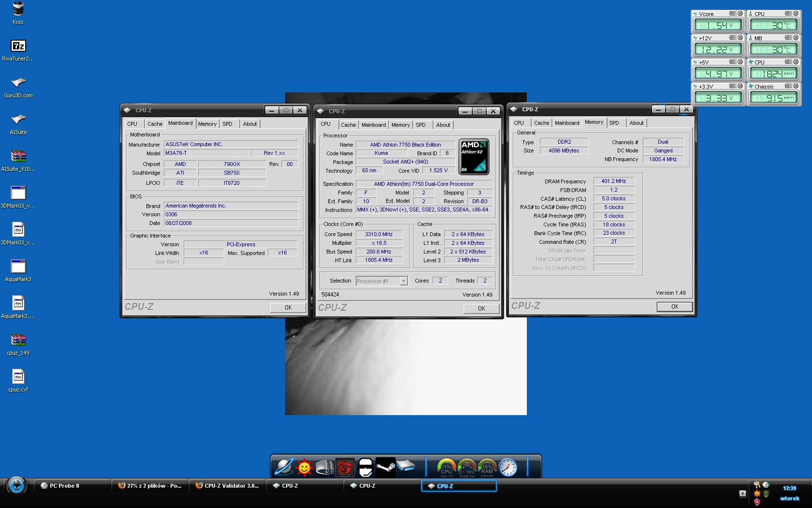Open Memory tab in processor CPU-Z window
812x508 pixels.
401,125
